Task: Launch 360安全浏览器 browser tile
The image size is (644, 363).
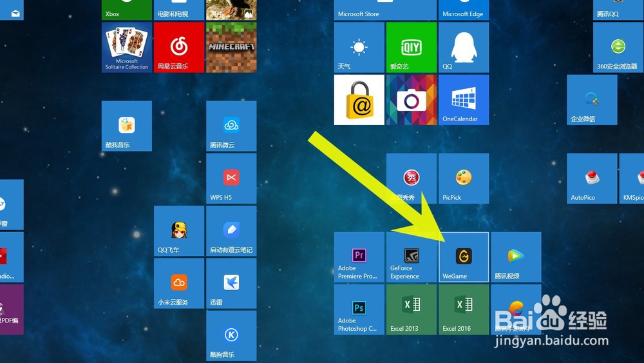Action: [x=618, y=47]
